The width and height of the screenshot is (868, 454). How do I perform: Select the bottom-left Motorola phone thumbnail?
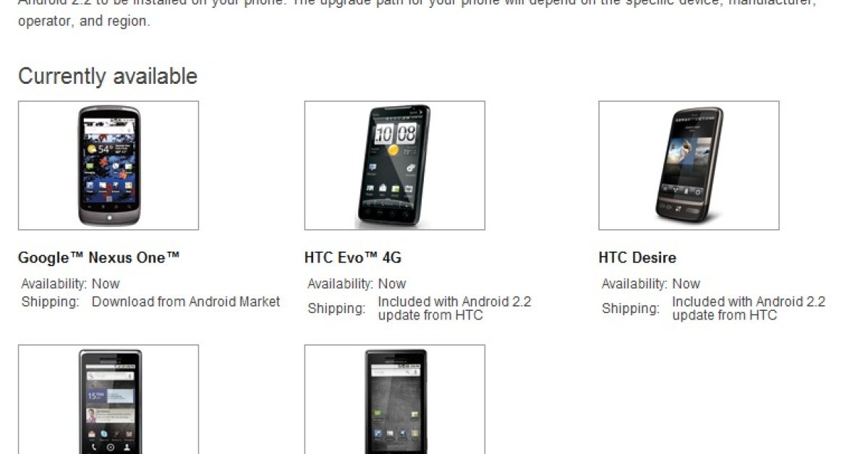(x=109, y=399)
